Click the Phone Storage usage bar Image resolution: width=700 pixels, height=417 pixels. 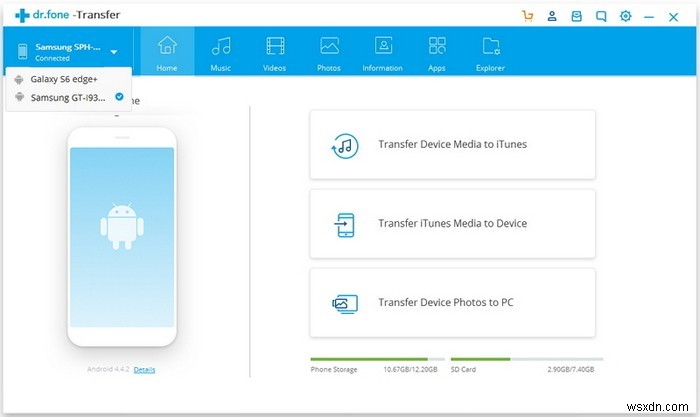(378, 359)
